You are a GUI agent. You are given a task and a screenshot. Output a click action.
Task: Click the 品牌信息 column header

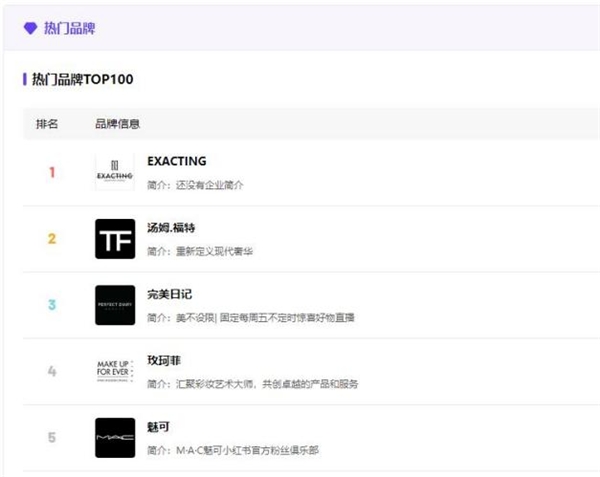tap(117, 124)
